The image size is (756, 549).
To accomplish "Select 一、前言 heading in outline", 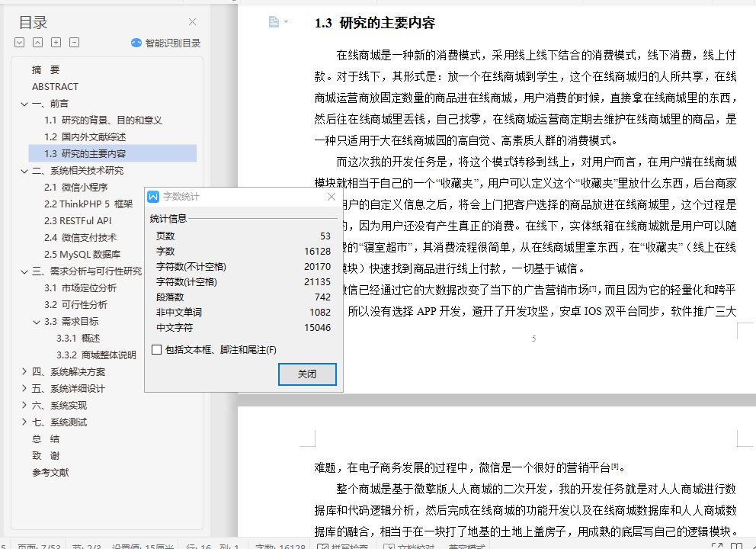I will tap(50, 103).
